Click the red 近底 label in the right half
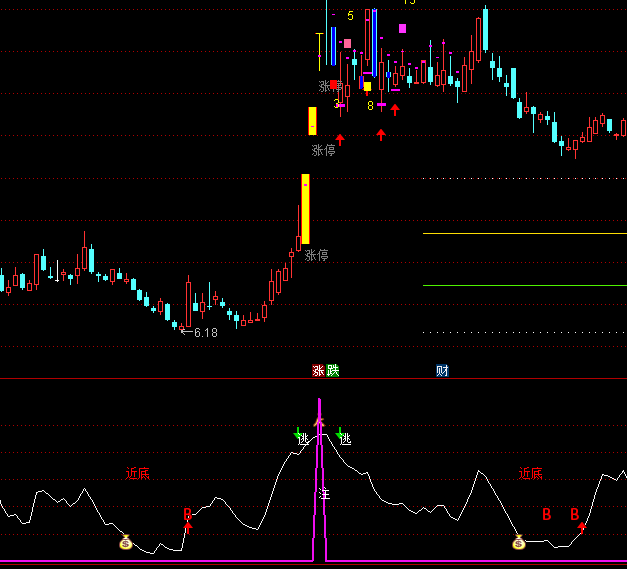The width and height of the screenshot is (627, 569). coord(530,473)
